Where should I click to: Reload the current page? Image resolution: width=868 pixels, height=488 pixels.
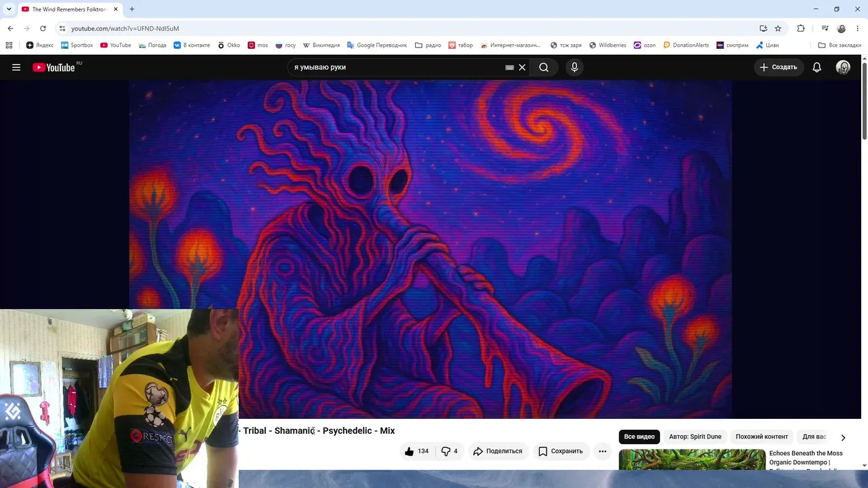pyautogui.click(x=43, y=28)
